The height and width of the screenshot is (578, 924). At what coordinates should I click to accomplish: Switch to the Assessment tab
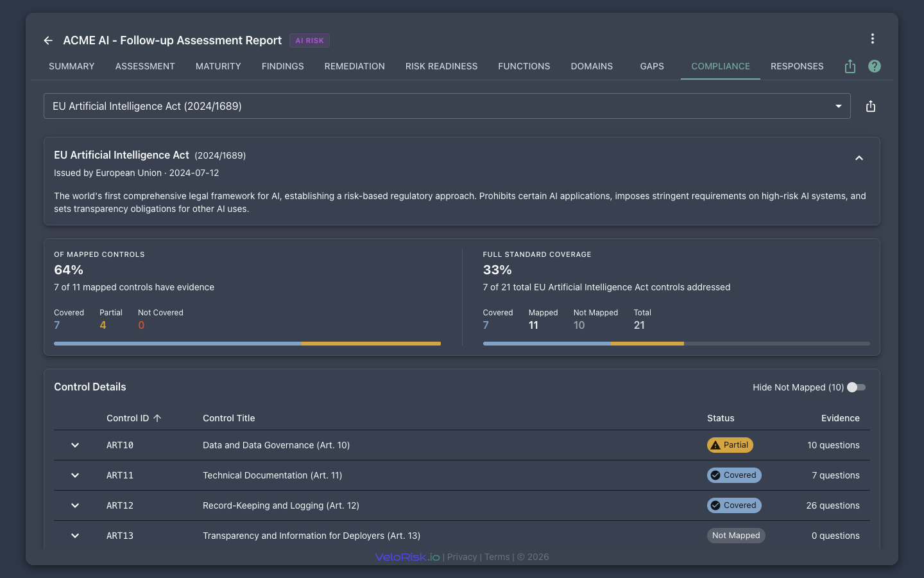pos(145,66)
